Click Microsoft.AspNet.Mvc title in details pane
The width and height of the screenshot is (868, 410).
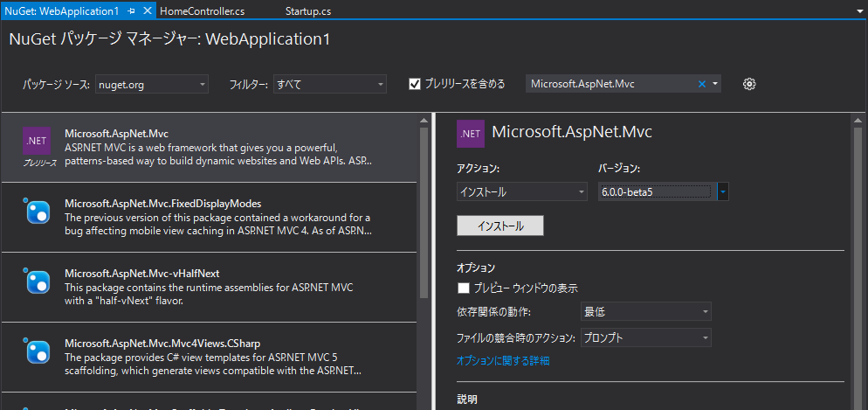(x=572, y=132)
